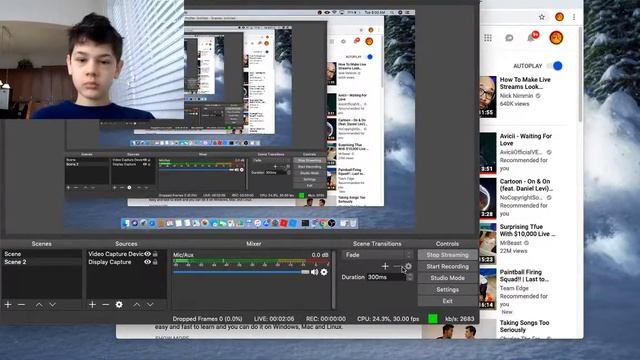
Task: Move the scene up with the Scenes up arrow
Action: (x=39, y=304)
